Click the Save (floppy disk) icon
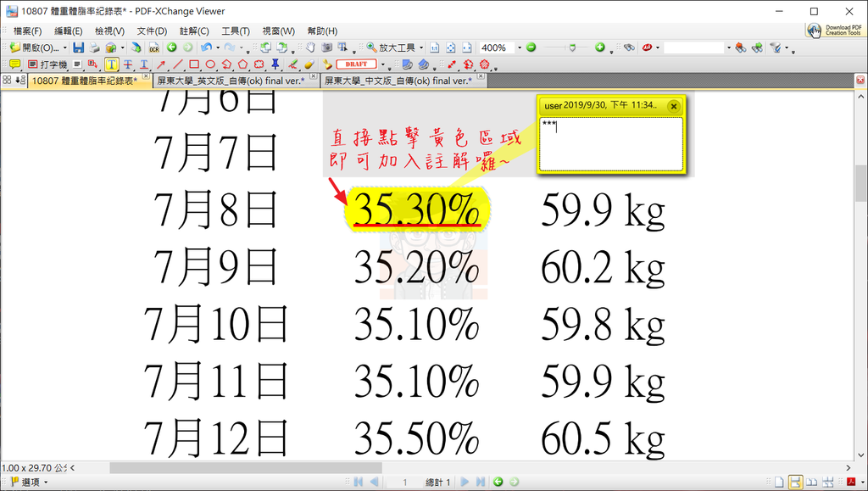 (79, 47)
